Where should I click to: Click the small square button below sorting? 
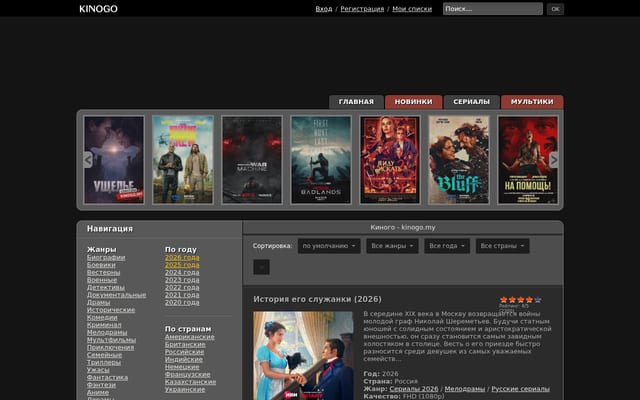coord(261,267)
